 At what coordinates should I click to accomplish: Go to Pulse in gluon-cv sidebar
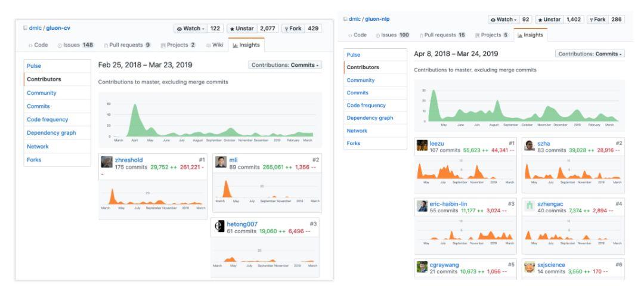coord(57,66)
